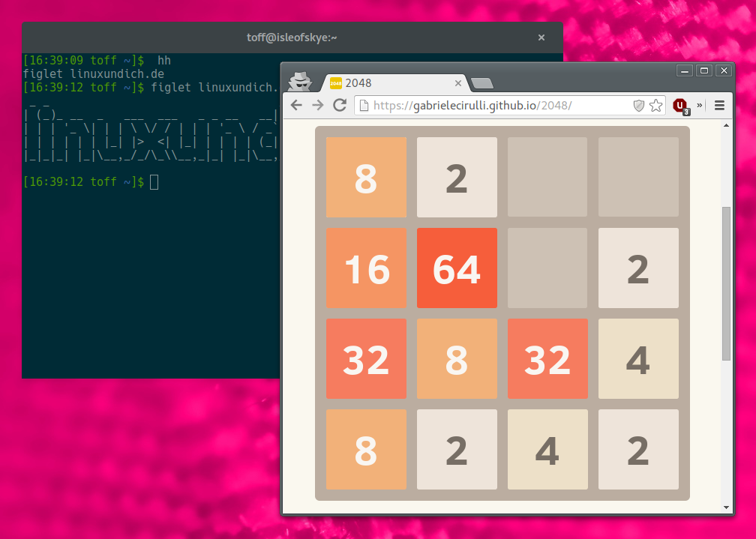
Task: Open a new tab with the new tab button
Action: click(482, 84)
